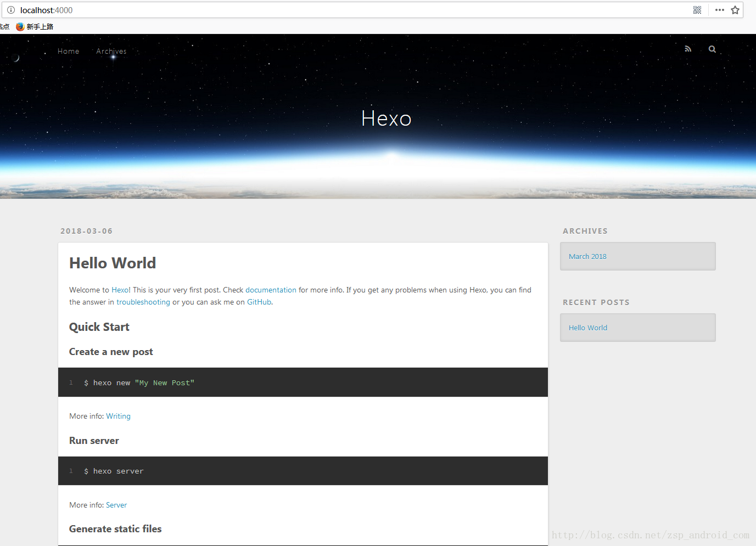Click the Generate static files heading

pyautogui.click(x=115, y=529)
